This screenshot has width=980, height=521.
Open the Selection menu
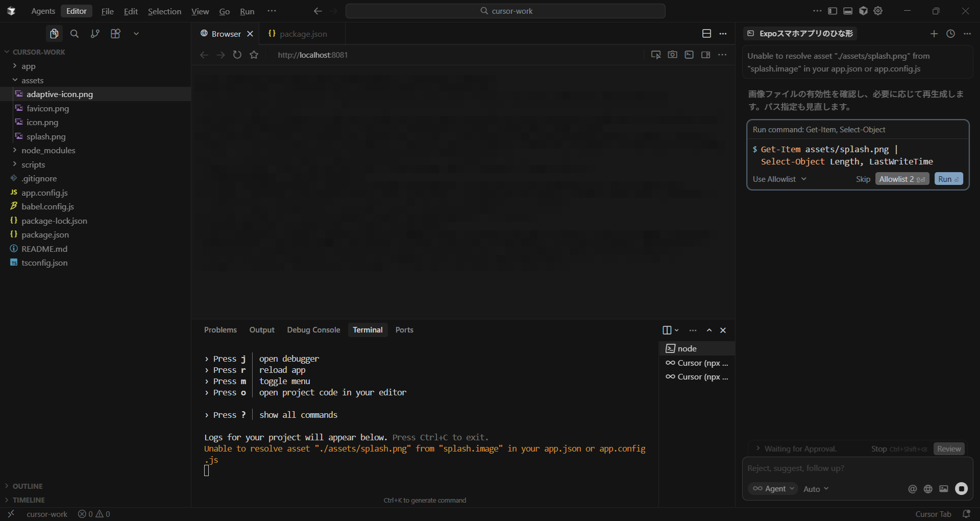coord(164,11)
